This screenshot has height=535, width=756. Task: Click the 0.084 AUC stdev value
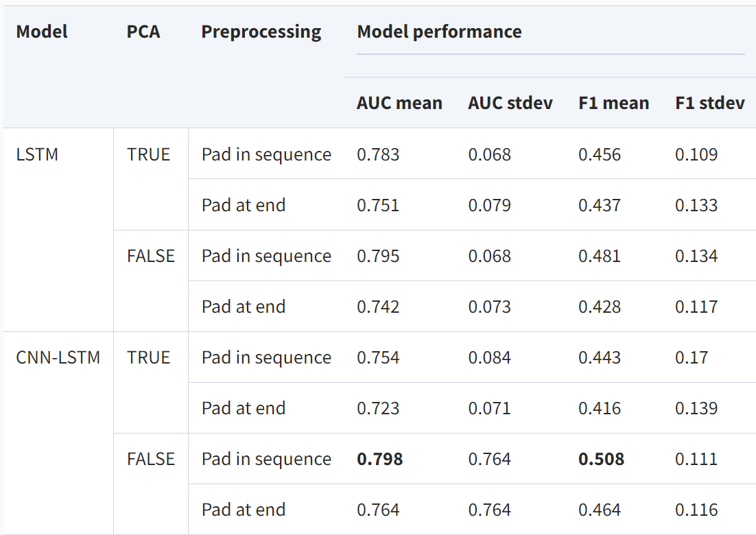pos(489,357)
